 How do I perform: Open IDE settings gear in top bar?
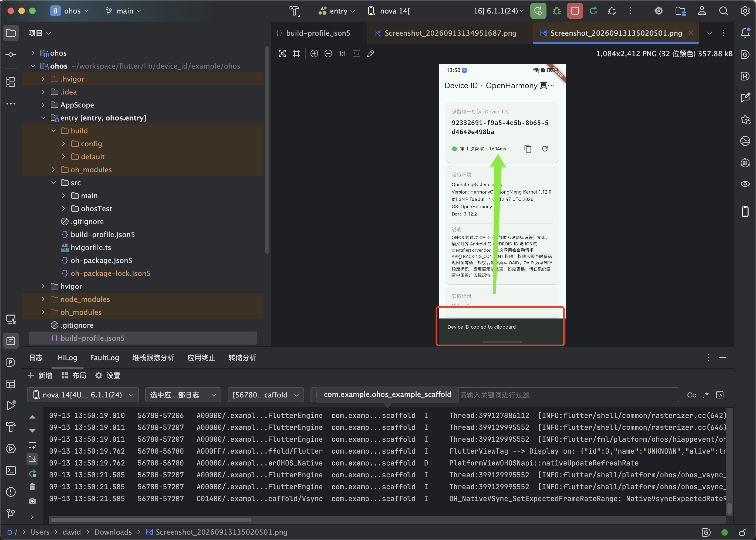point(745,11)
